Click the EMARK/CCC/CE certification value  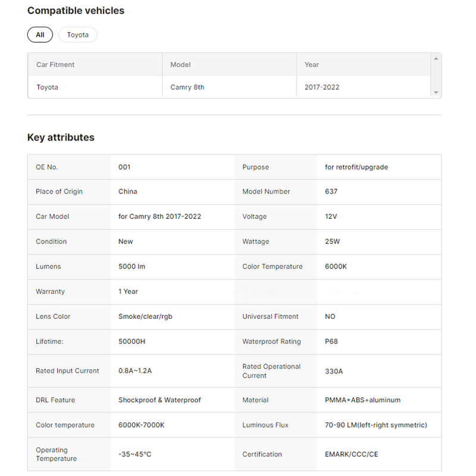(351, 454)
